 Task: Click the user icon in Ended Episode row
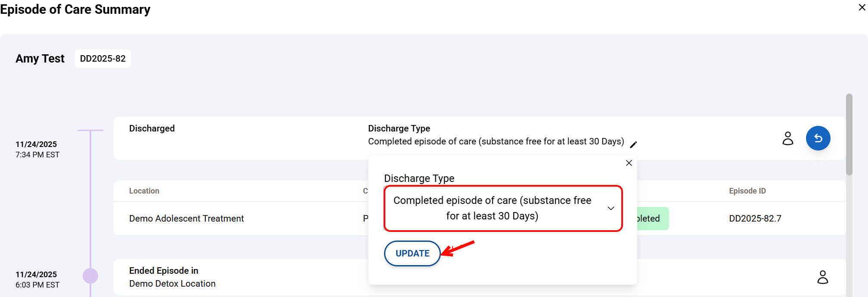point(822,277)
